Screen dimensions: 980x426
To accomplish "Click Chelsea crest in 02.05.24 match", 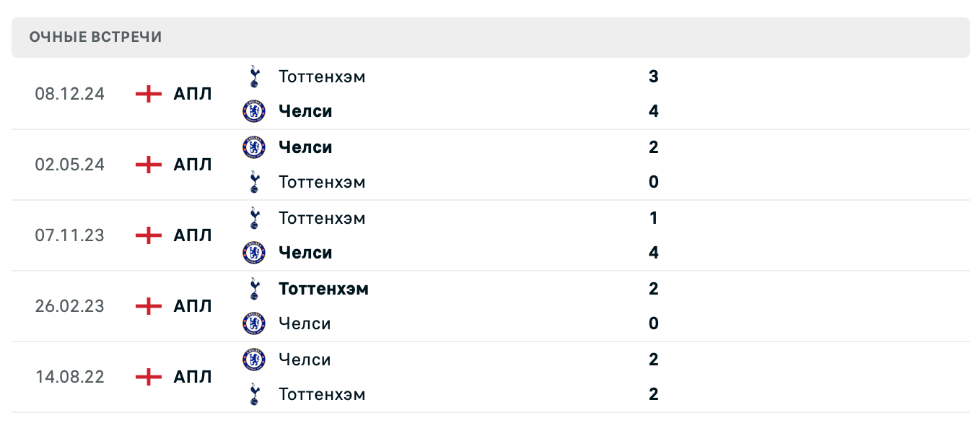I will click(253, 147).
